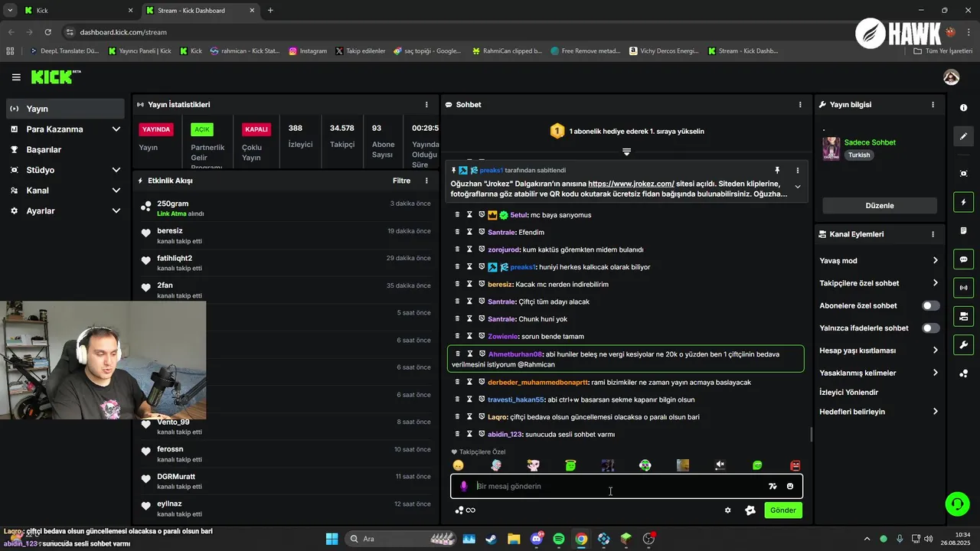Open the Kanal Eylemleri panel options menu
Screen dimensions: 980x551
(x=933, y=234)
